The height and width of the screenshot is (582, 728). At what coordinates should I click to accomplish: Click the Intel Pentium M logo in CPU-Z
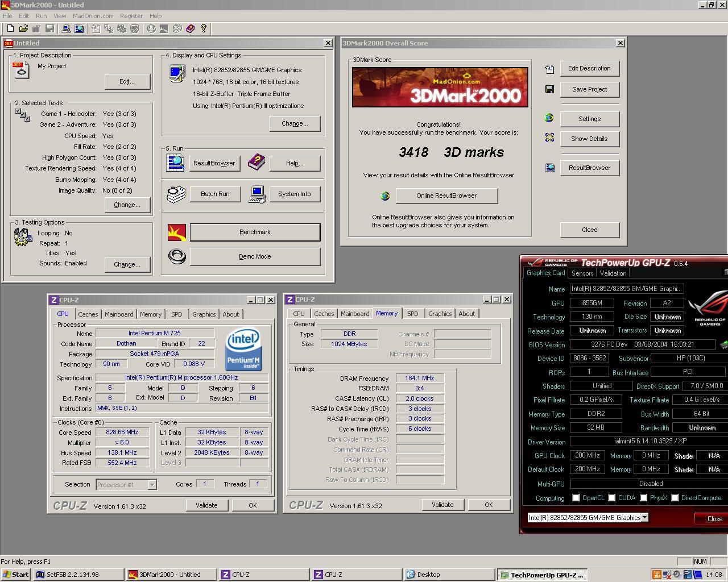pyautogui.click(x=243, y=348)
